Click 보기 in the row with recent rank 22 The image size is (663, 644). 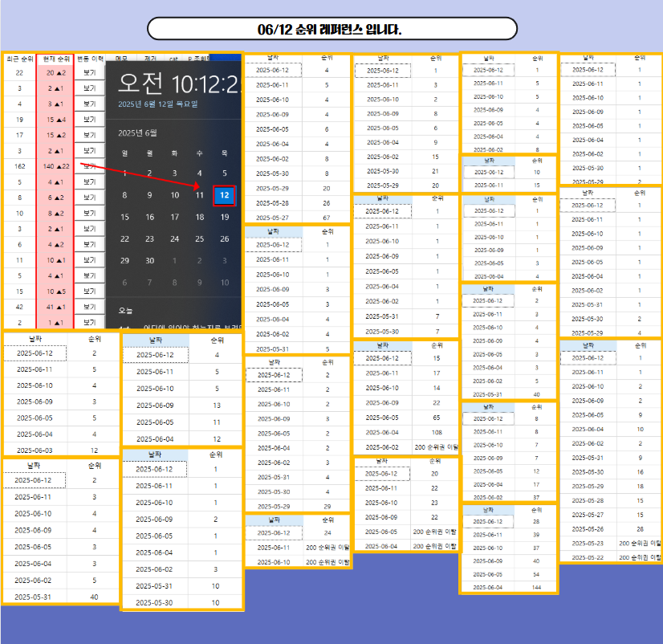click(89, 73)
